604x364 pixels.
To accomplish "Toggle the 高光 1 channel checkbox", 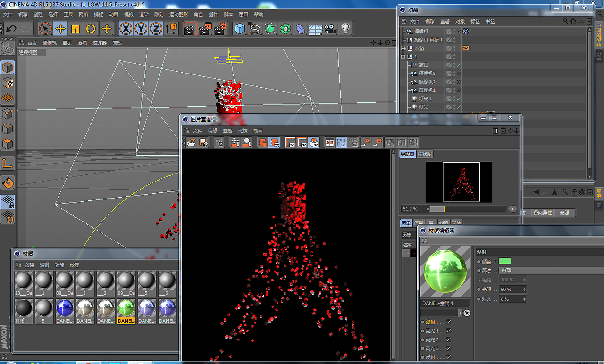I will tap(448, 331).
